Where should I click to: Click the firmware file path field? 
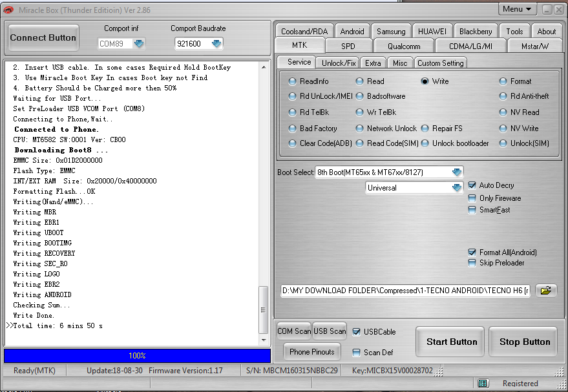pos(405,291)
